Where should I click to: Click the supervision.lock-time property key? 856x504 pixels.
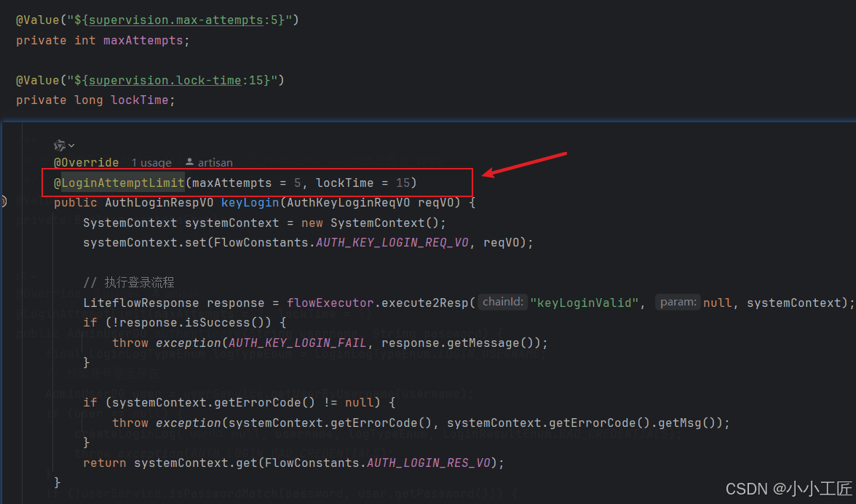(x=165, y=80)
